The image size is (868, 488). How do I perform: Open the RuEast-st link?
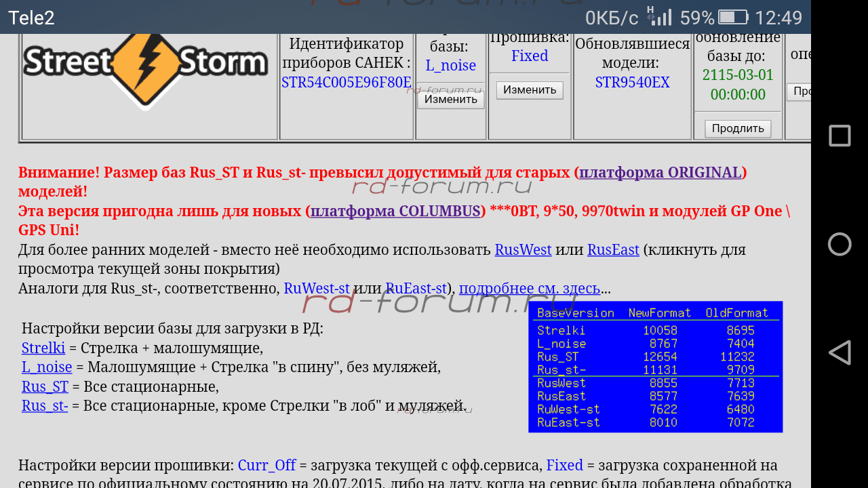tap(416, 288)
